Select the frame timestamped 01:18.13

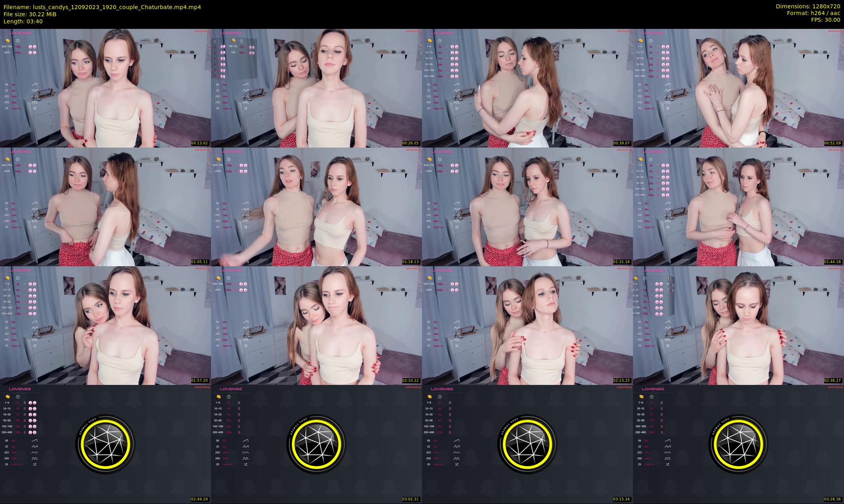316,207
